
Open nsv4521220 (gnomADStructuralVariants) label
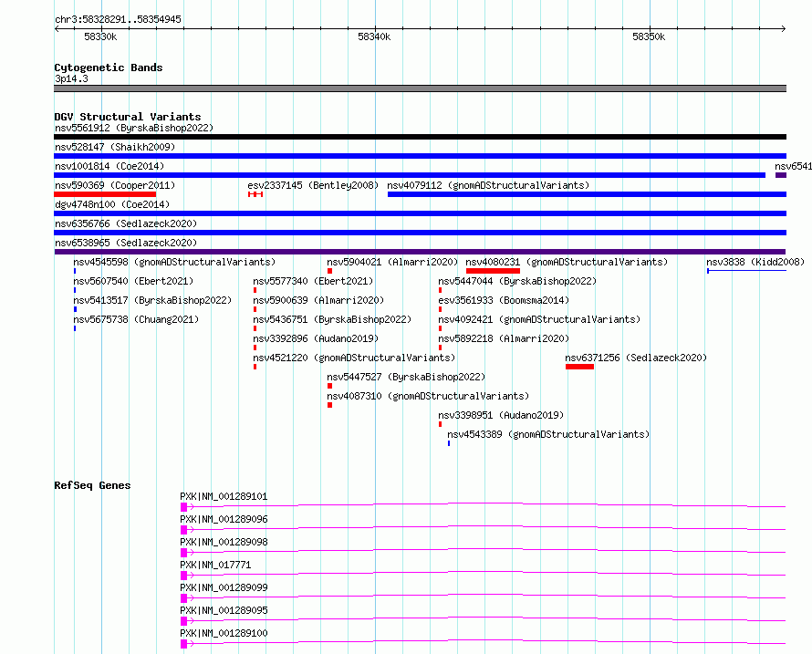coord(354,358)
